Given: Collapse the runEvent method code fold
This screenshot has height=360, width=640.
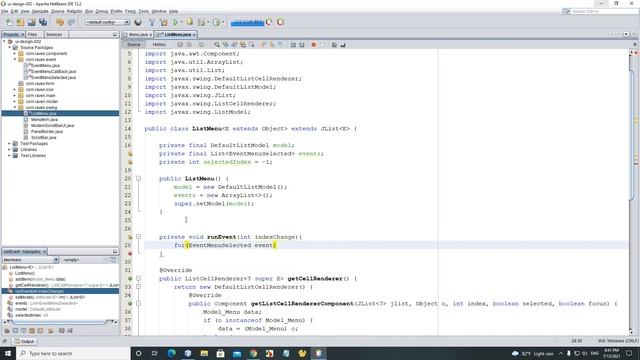Looking at the screenshot, I should pyautogui.click(x=138, y=237).
